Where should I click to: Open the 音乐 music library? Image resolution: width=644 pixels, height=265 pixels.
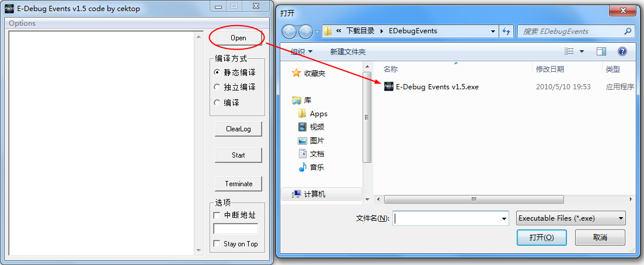click(x=311, y=167)
